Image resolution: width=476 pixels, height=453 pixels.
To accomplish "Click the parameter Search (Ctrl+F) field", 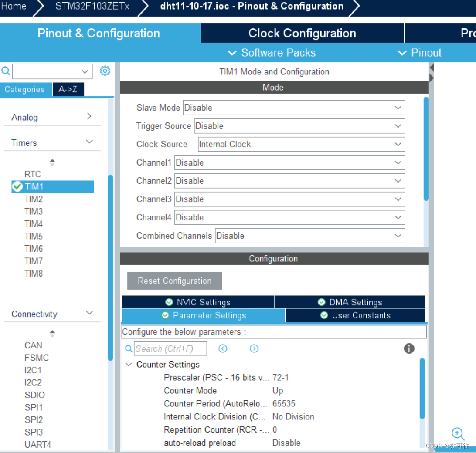I will click(170, 348).
